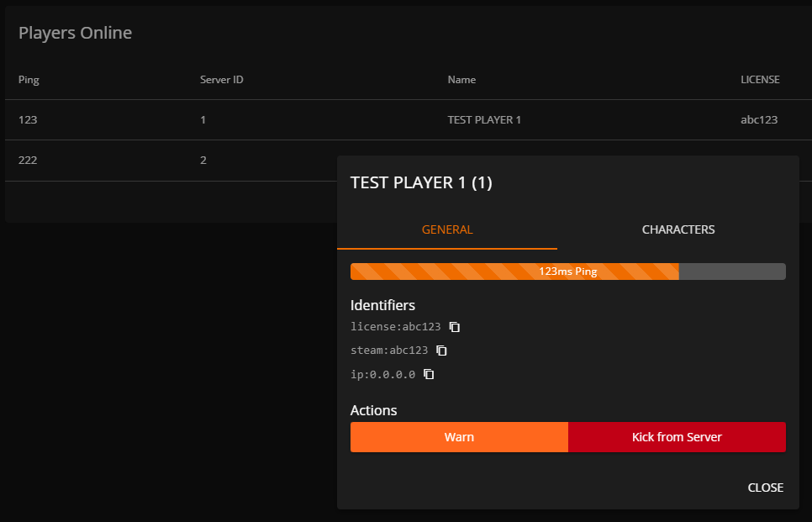The image size is (812, 522).
Task: Copy the license:abc123 identifier
Action: tap(455, 327)
